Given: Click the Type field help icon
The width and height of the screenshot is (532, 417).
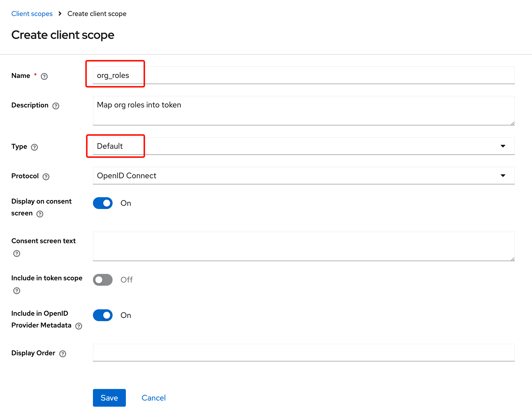Looking at the screenshot, I should point(34,147).
